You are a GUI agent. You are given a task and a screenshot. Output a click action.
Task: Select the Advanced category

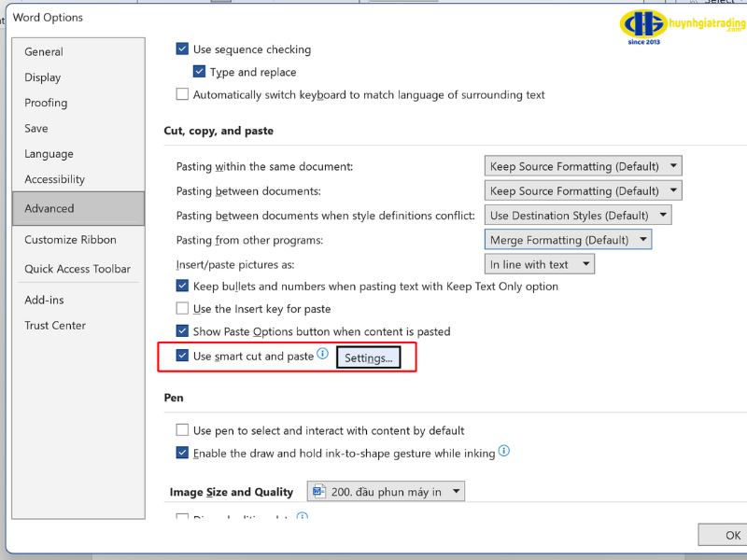(78, 208)
